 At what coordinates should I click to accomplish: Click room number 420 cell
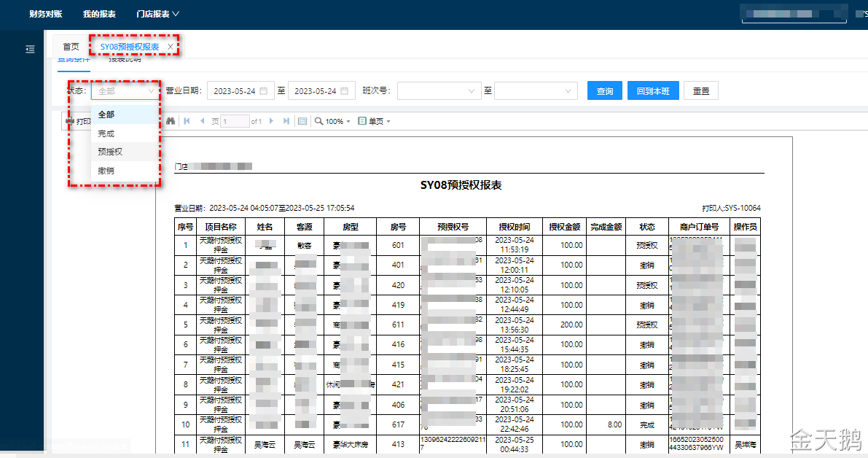398,285
